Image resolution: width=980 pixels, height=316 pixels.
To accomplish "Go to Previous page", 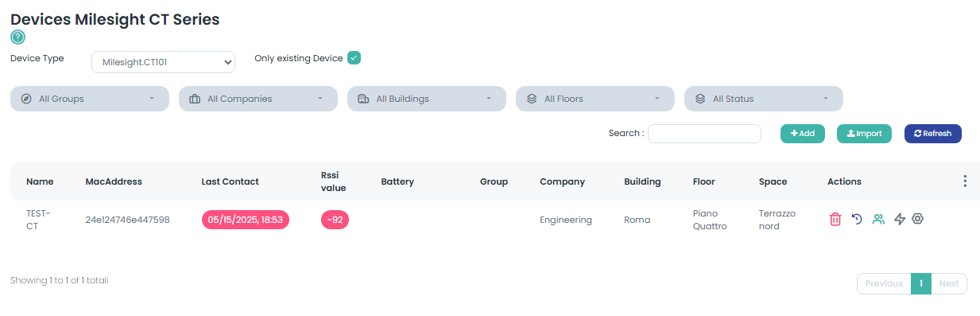I will (x=884, y=283).
